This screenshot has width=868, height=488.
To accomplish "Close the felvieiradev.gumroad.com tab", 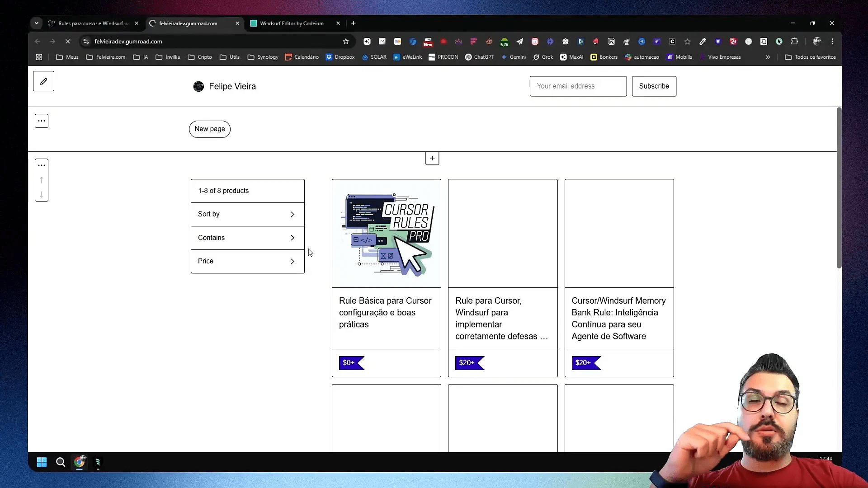I will coord(237,23).
